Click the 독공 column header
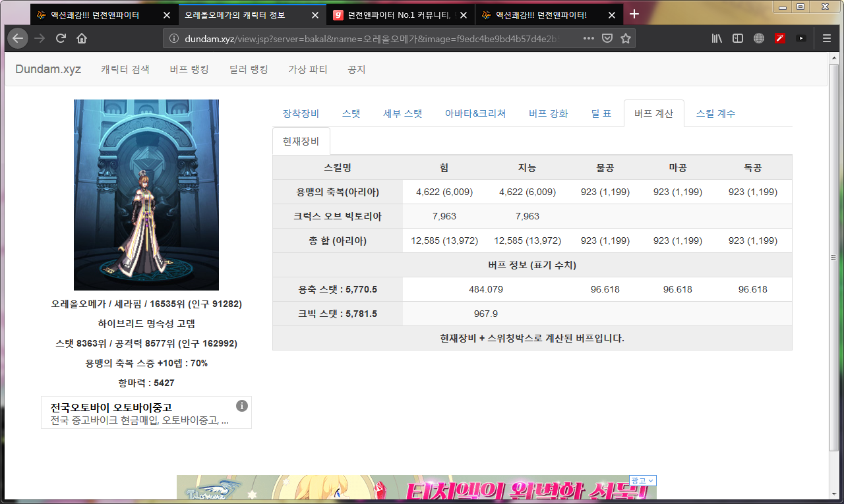 coord(753,167)
